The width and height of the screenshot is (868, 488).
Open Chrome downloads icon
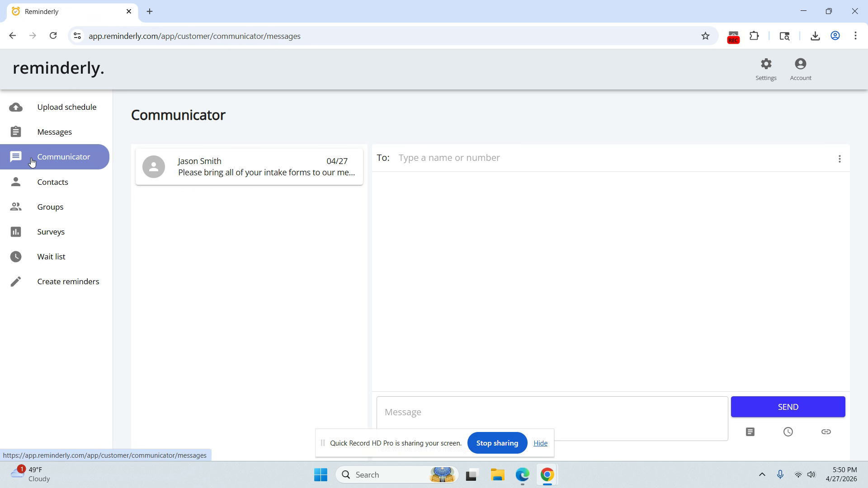pos(815,36)
